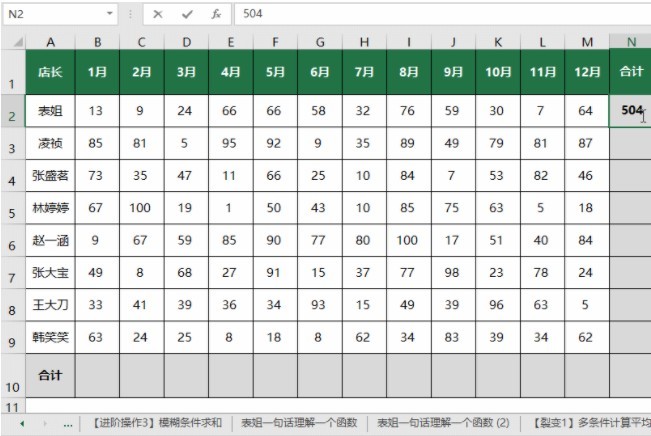
Task: Open the Name Box dropdown arrow
Action: click(x=110, y=14)
